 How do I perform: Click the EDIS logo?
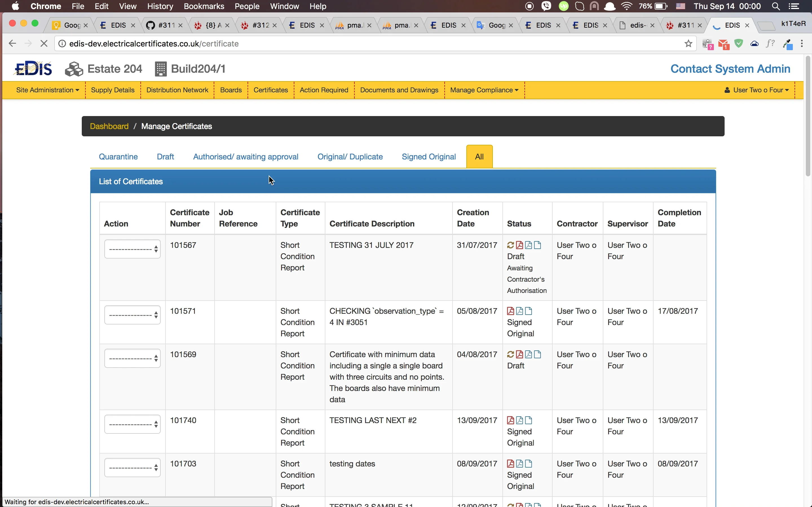(34, 69)
